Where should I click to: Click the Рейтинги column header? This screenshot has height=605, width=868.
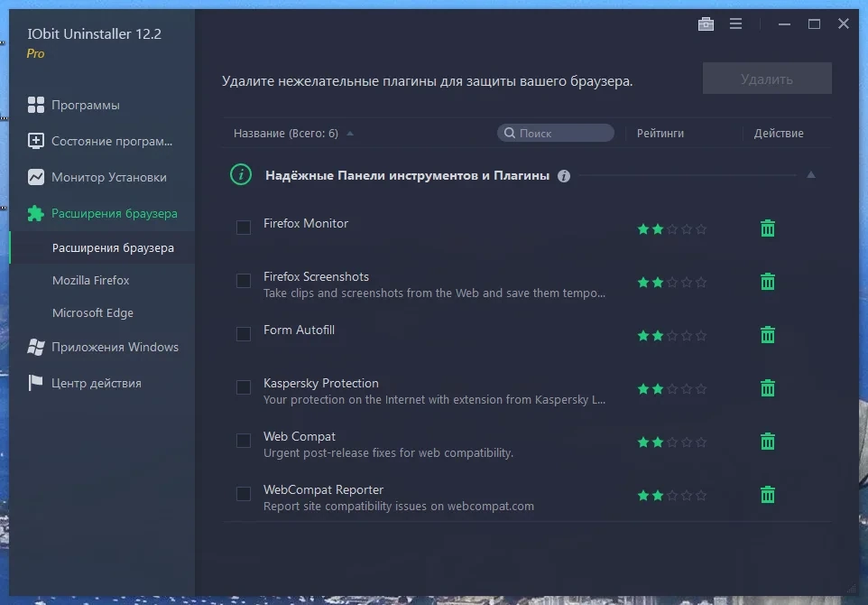pyautogui.click(x=660, y=133)
